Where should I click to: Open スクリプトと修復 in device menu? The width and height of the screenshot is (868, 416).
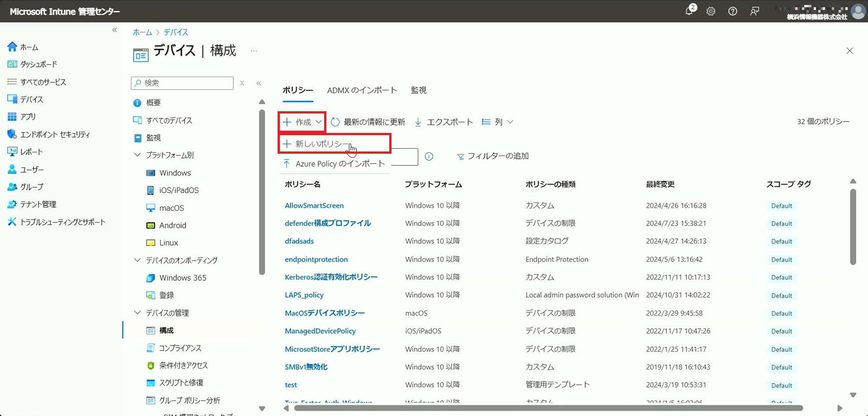[x=175, y=383]
